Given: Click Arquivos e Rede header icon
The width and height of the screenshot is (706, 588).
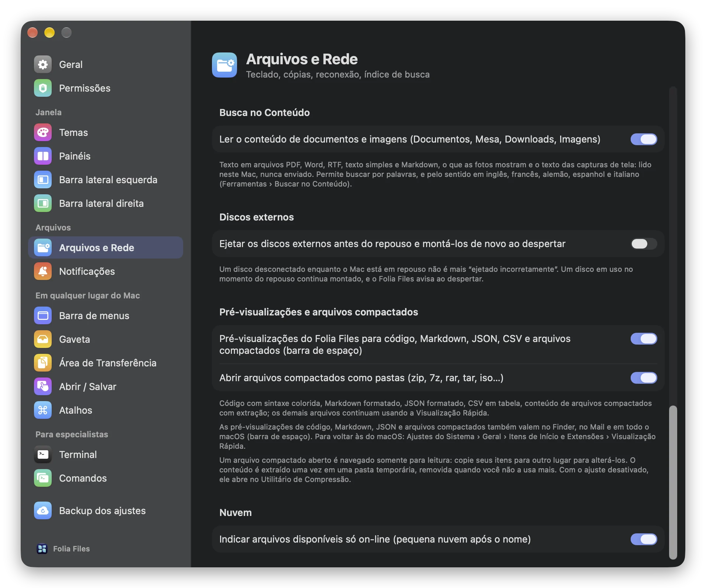Looking at the screenshot, I should [x=225, y=65].
